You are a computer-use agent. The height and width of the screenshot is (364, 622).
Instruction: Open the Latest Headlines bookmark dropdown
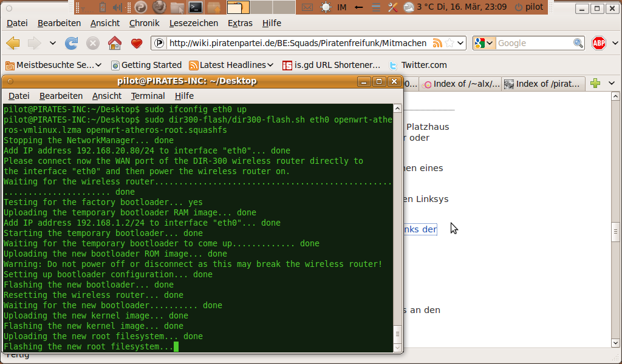pos(270,65)
